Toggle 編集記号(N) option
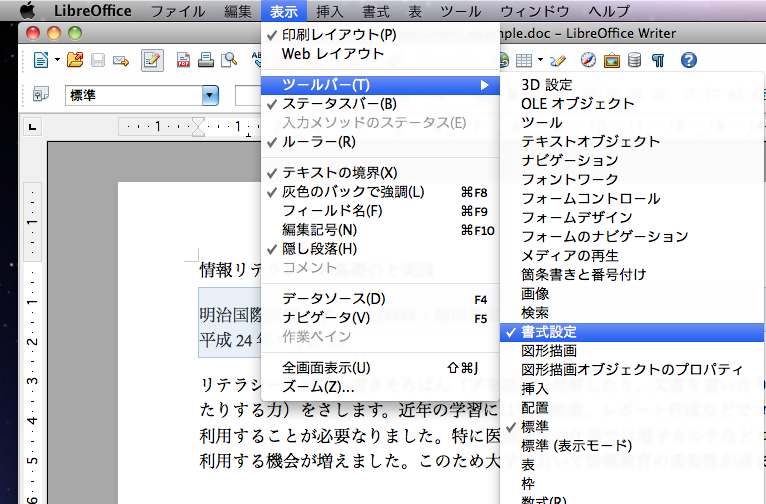The height and width of the screenshot is (504, 766). coord(380,230)
